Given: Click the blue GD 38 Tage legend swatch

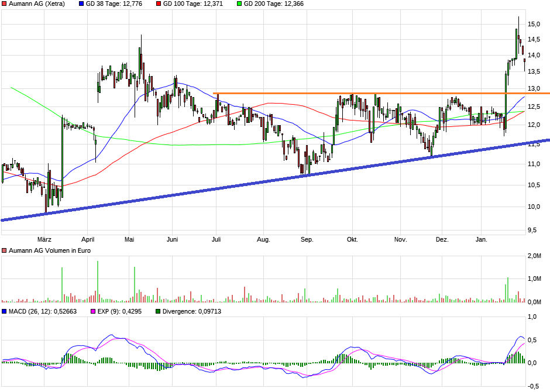Looking at the screenshot, I should click(x=81, y=4).
